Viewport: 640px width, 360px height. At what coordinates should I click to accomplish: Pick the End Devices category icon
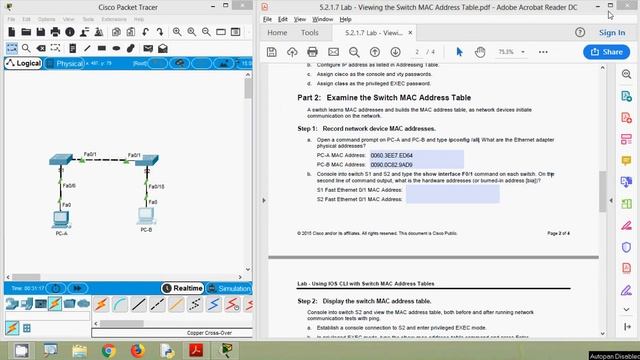[27, 304]
